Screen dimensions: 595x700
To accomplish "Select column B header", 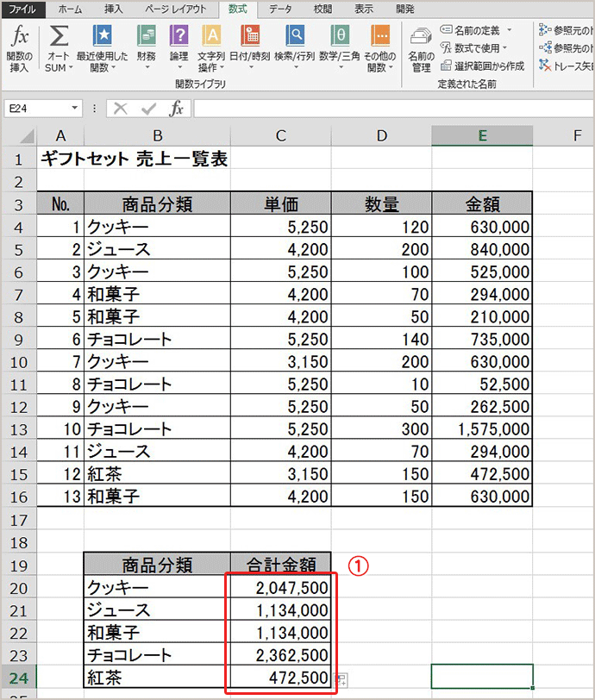I will (x=157, y=135).
